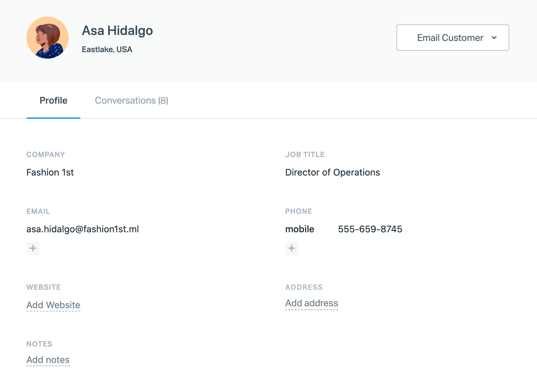The width and height of the screenshot is (537, 392).
Task: Switch to the Profile tab
Action: click(53, 101)
